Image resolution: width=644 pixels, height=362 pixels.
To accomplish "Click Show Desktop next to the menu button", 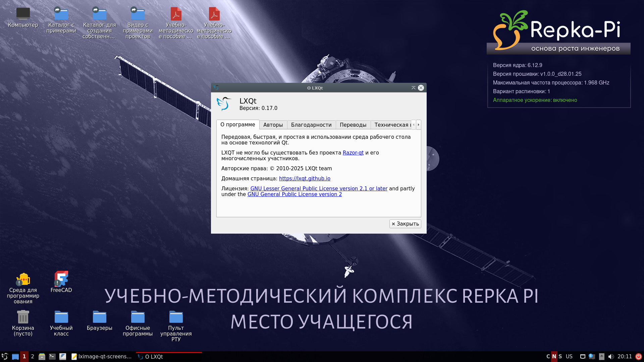I will (15, 356).
